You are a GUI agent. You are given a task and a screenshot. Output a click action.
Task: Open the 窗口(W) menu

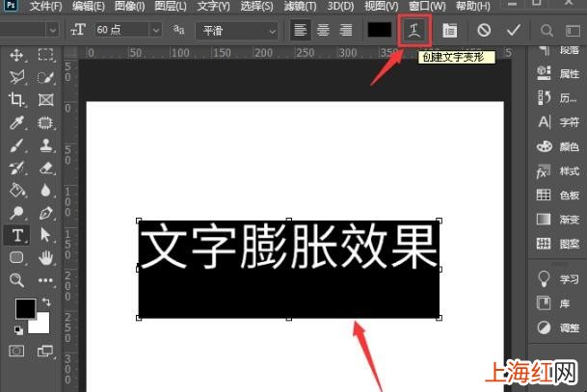click(x=427, y=7)
